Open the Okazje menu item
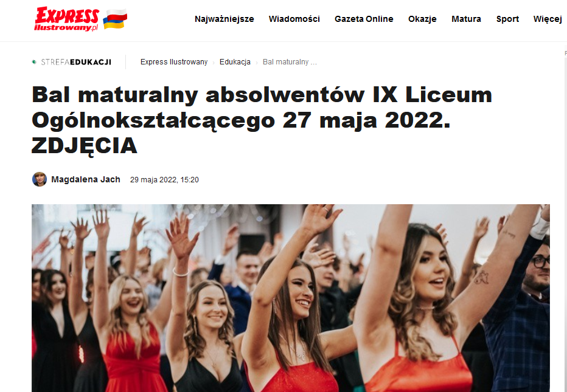 pyautogui.click(x=422, y=19)
